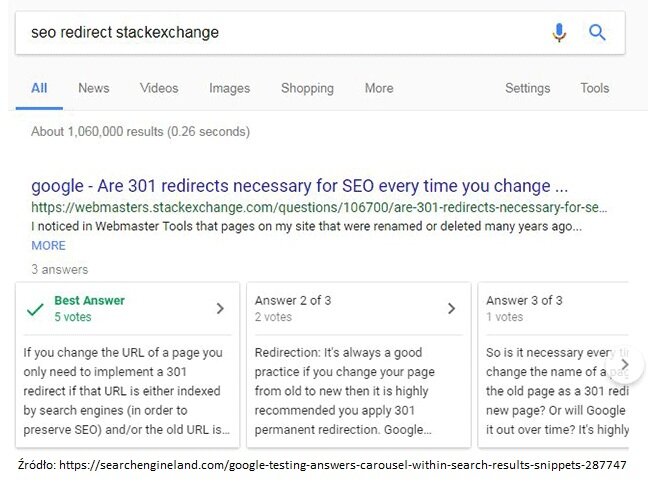Screen dimensions: 666x482
Task: Open the Videos tab
Action: tap(159, 88)
